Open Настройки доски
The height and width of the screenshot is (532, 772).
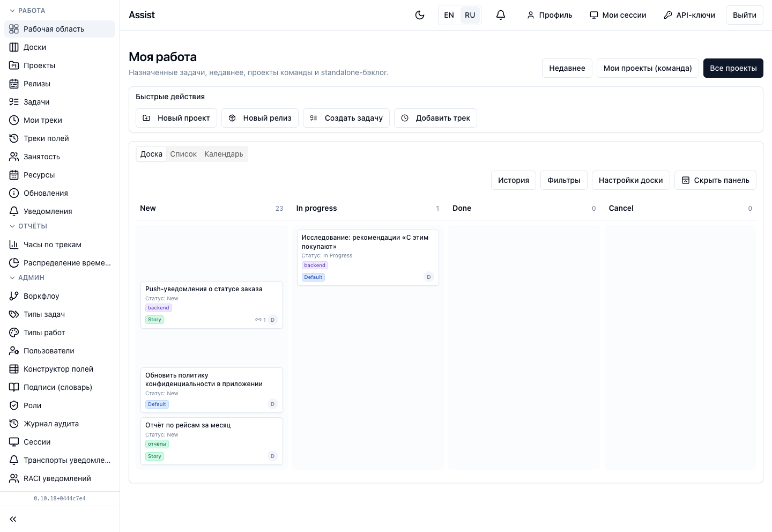pos(631,180)
